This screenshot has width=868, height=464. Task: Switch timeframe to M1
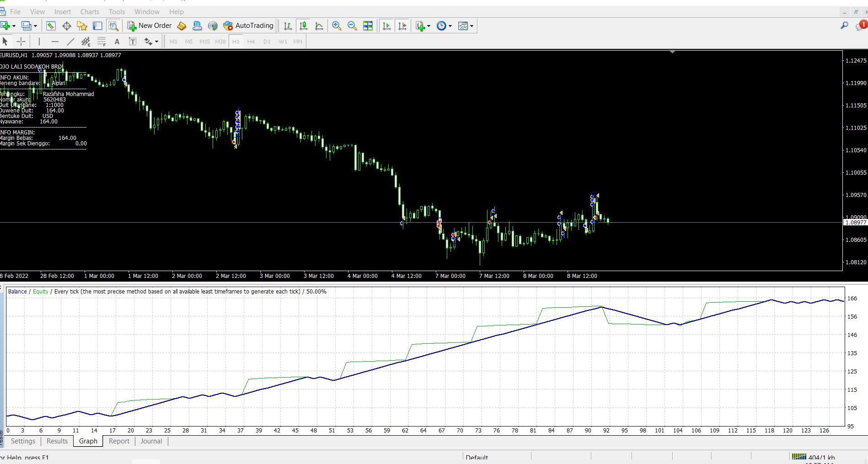coord(173,42)
